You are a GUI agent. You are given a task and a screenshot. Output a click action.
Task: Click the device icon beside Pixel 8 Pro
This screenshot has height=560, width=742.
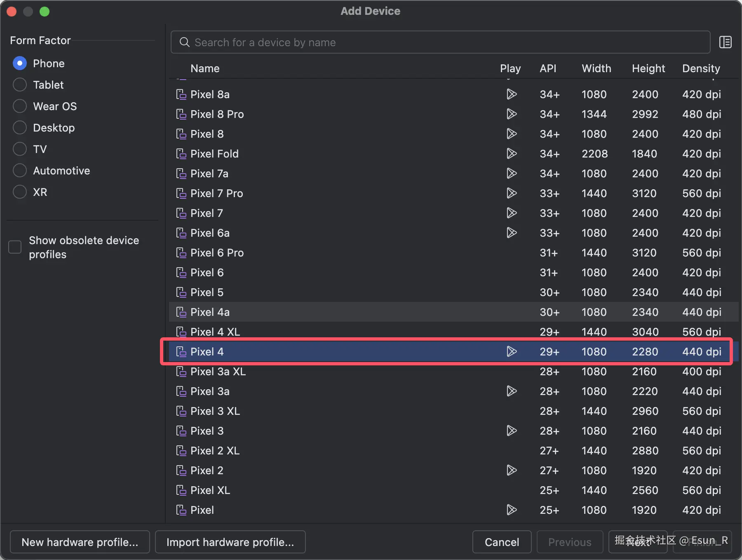181,114
